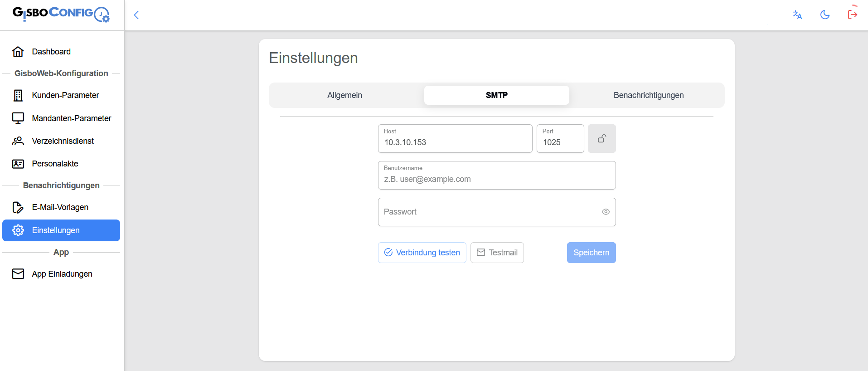Image resolution: width=868 pixels, height=371 pixels.
Task: Click the Kunden-Parameter building icon
Action: pos(18,95)
